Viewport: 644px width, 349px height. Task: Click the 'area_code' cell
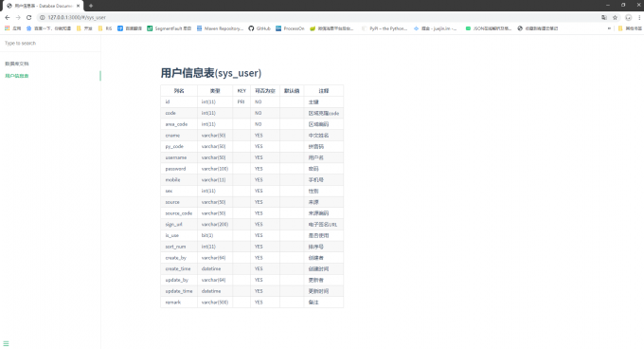tap(179, 124)
